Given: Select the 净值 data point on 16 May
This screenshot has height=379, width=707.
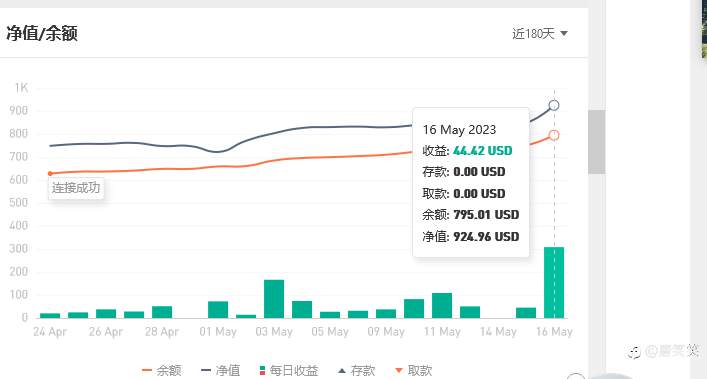Looking at the screenshot, I should point(554,105).
